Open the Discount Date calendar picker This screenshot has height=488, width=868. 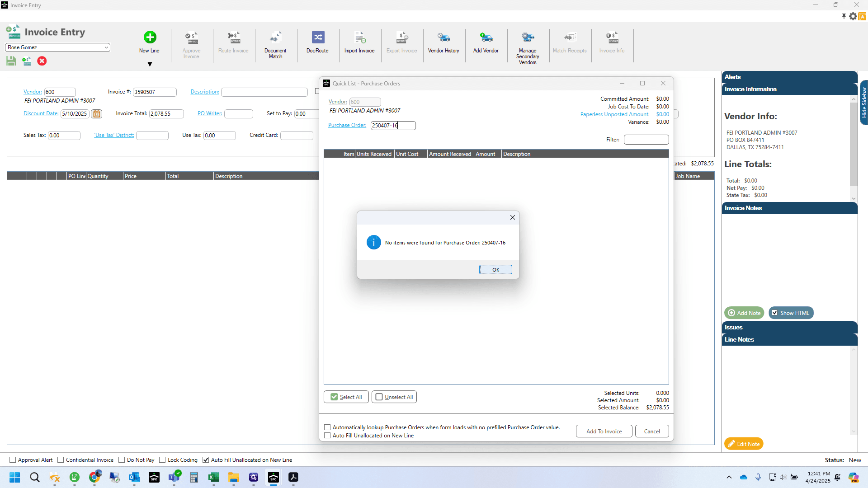click(96, 114)
